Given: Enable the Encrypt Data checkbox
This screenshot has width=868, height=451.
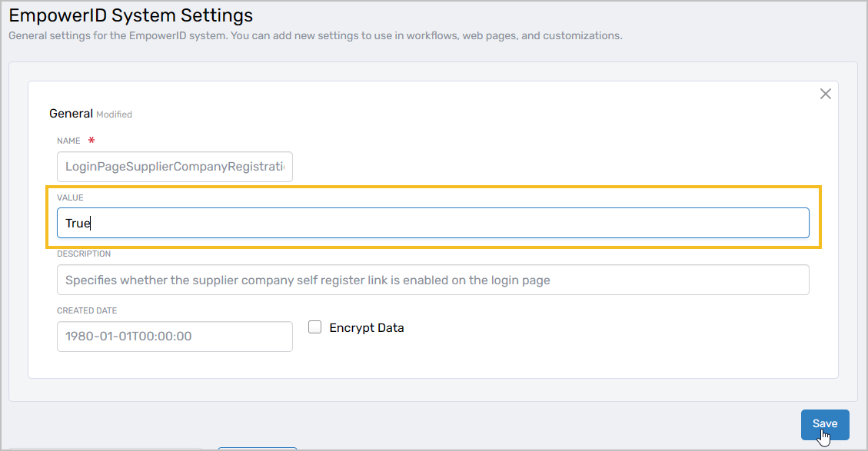Looking at the screenshot, I should (x=315, y=327).
